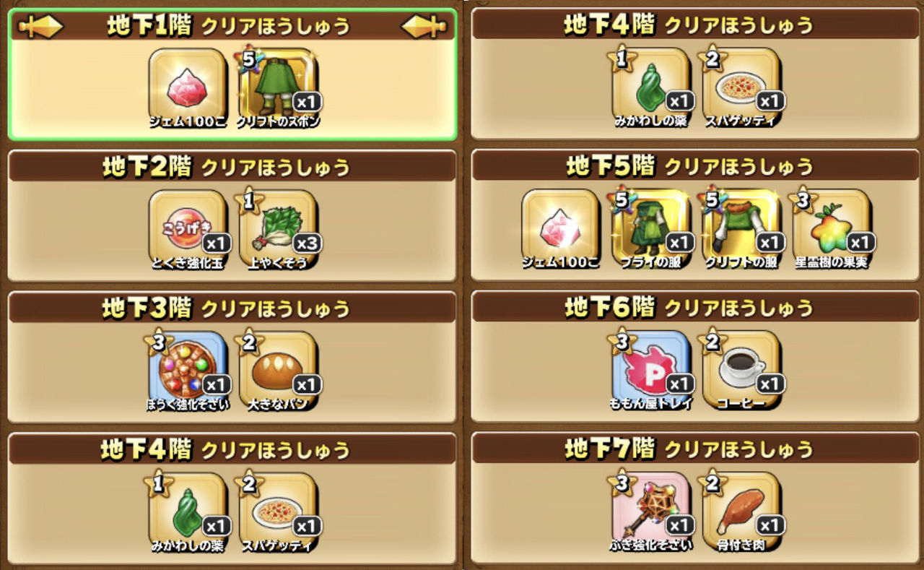
Task: Tap the 骨付き肉 meat icon
Action: click(x=742, y=512)
